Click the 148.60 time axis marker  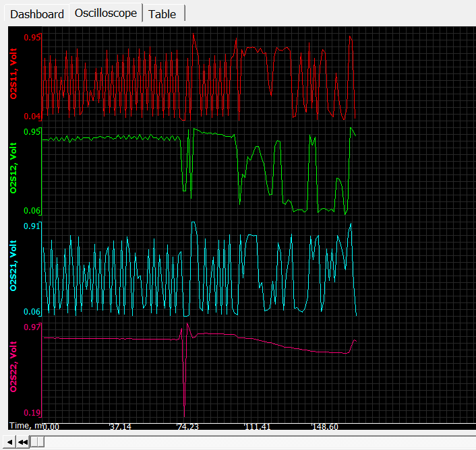(x=324, y=427)
